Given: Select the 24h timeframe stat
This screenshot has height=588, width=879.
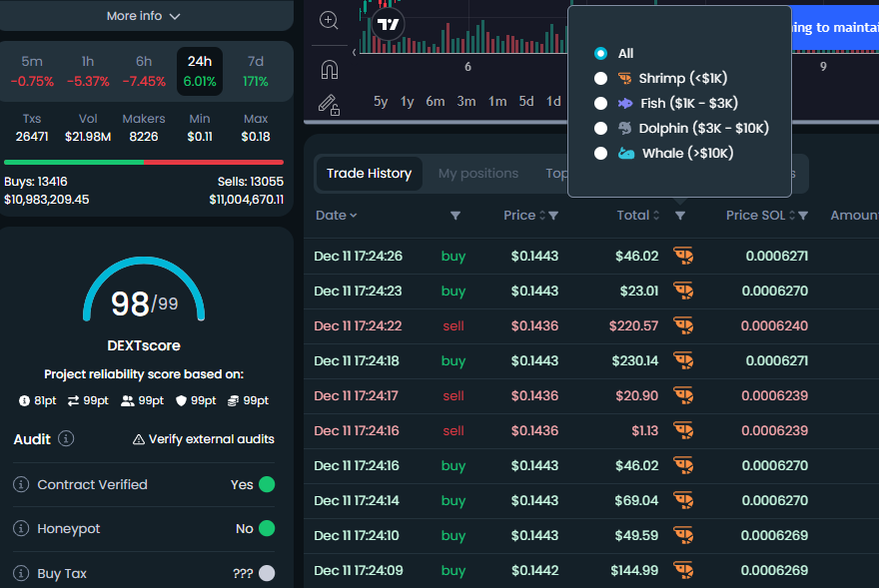Looking at the screenshot, I should click(x=199, y=72).
